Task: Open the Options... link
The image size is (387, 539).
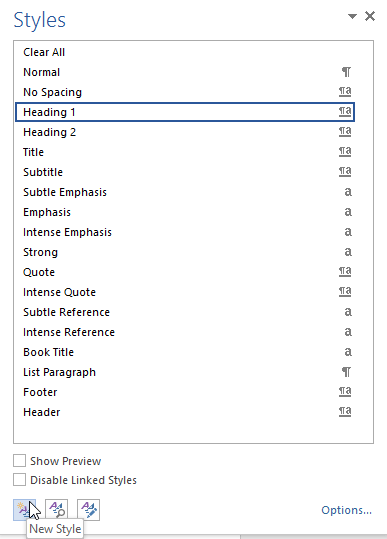Action: point(346,510)
